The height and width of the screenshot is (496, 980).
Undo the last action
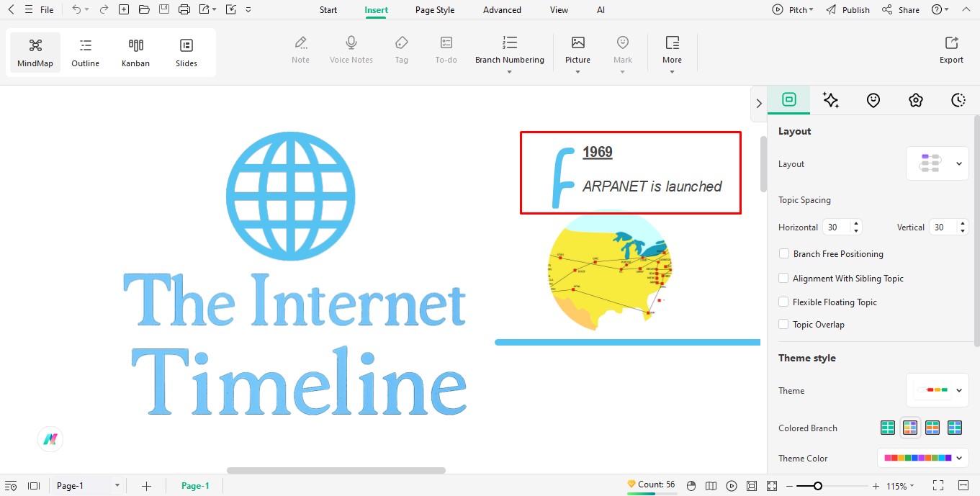pyautogui.click(x=76, y=9)
